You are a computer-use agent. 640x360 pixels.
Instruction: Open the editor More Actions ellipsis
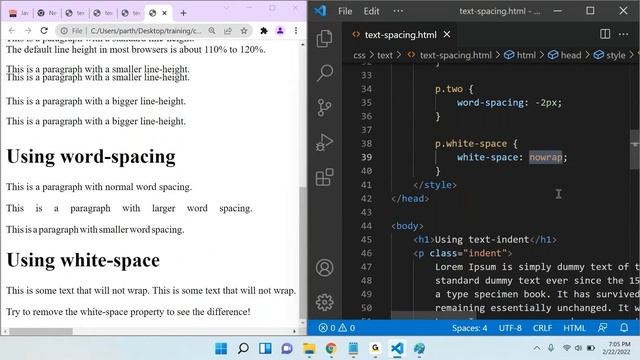tap(623, 34)
